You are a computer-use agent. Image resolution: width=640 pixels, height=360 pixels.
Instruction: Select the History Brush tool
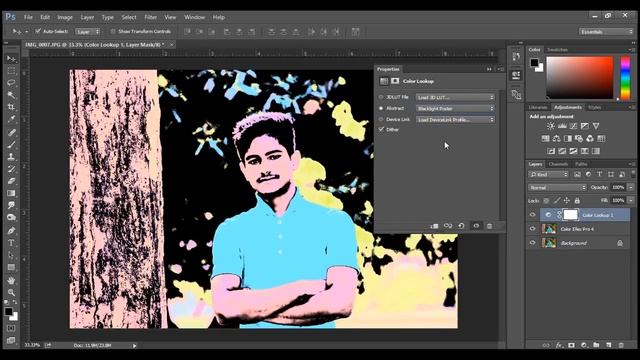(x=11, y=169)
